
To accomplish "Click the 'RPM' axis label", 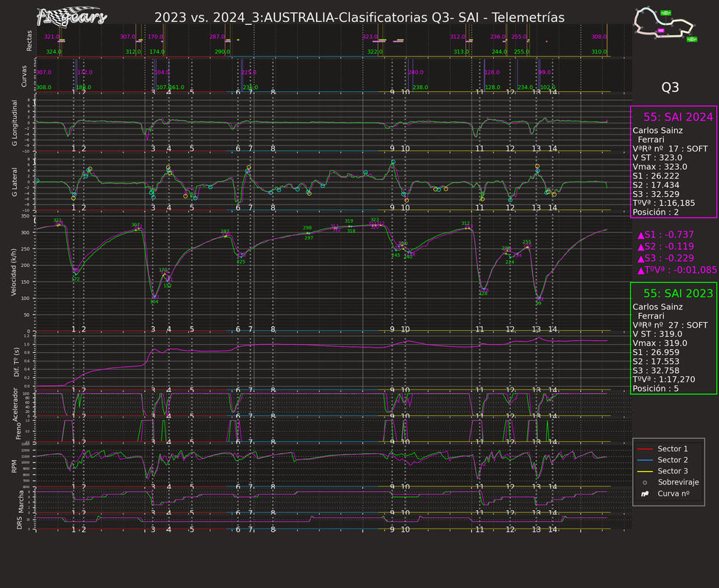I will [14, 467].
